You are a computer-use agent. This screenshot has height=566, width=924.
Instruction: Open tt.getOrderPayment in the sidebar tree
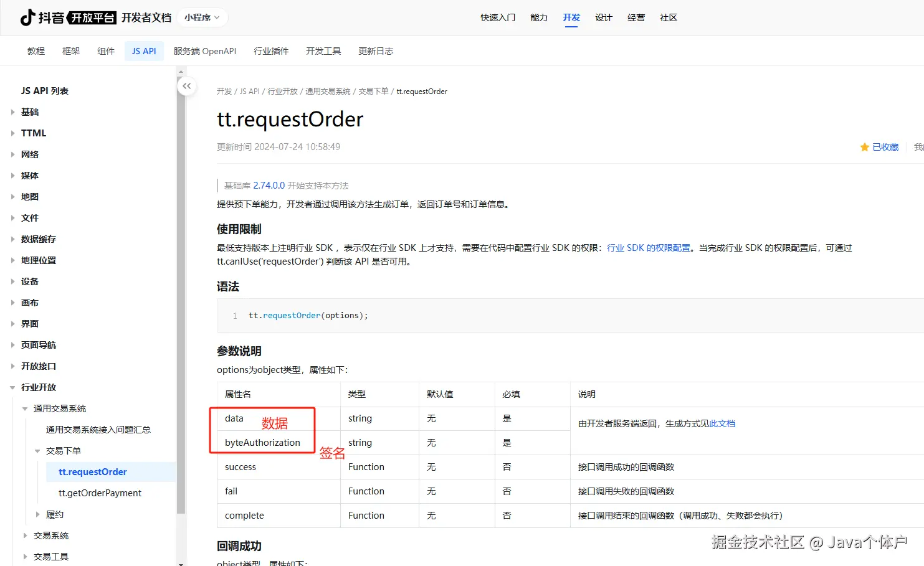[100, 493]
